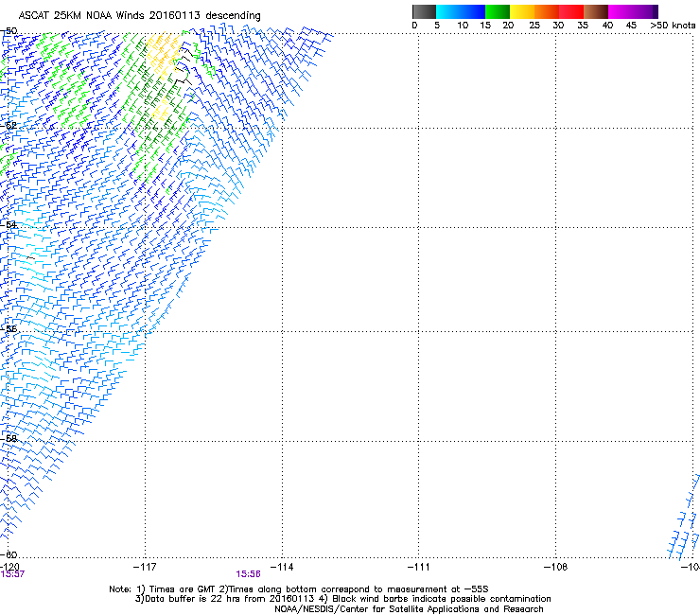Click the -114 longitude axis label
This screenshot has width=700, height=615.
[282, 567]
